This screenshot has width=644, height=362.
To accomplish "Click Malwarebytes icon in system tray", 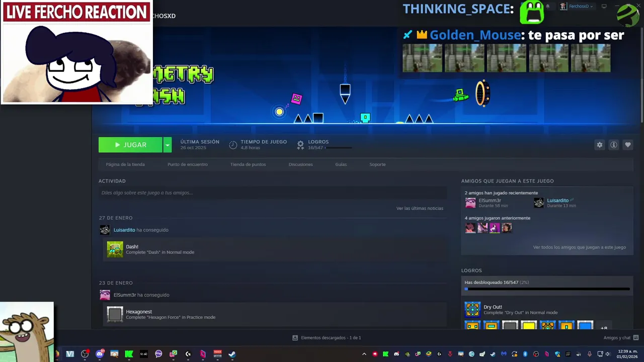I will 504,354.
